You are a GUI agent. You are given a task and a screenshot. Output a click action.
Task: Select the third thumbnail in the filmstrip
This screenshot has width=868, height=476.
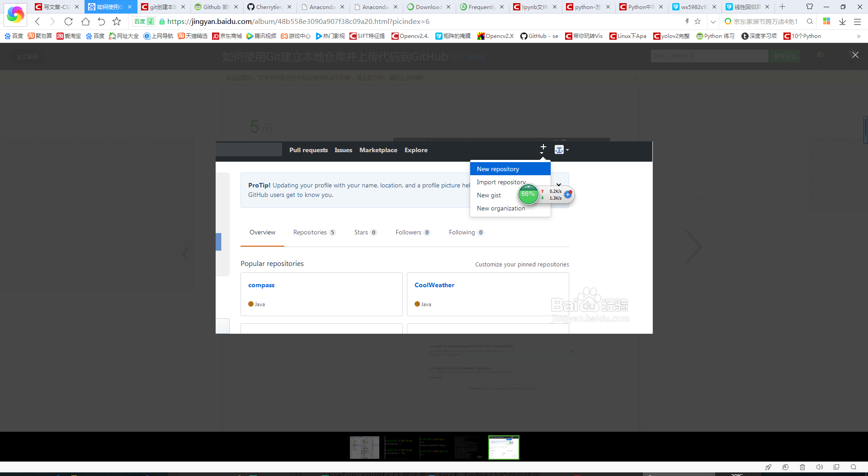click(434, 447)
